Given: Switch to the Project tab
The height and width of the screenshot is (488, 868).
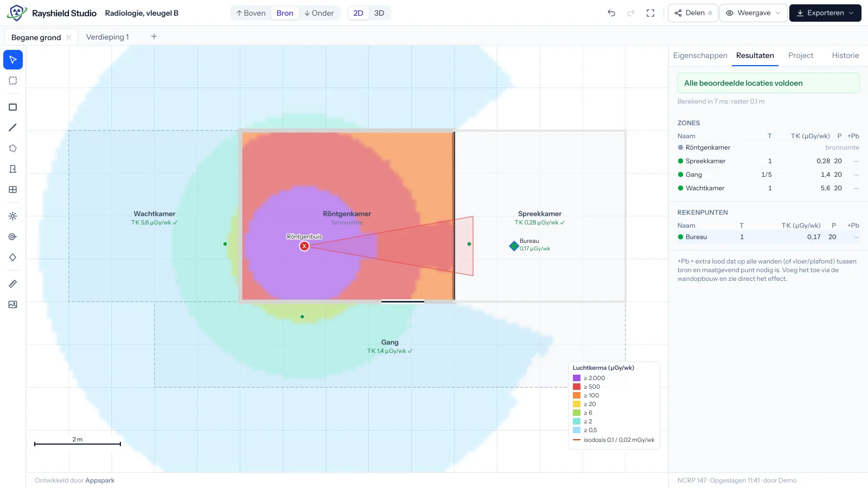Looking at the screenshot, I should pos(801,55).
